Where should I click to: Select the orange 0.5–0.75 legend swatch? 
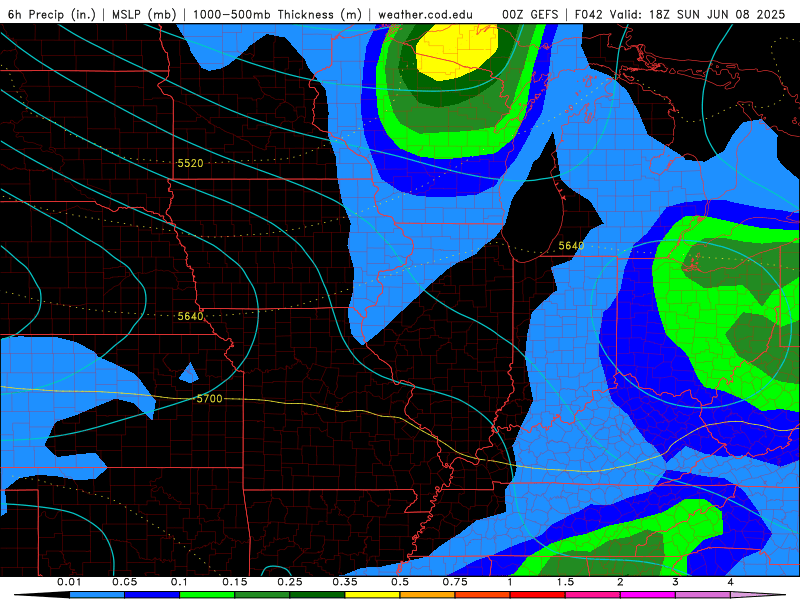tap(428, 595)
